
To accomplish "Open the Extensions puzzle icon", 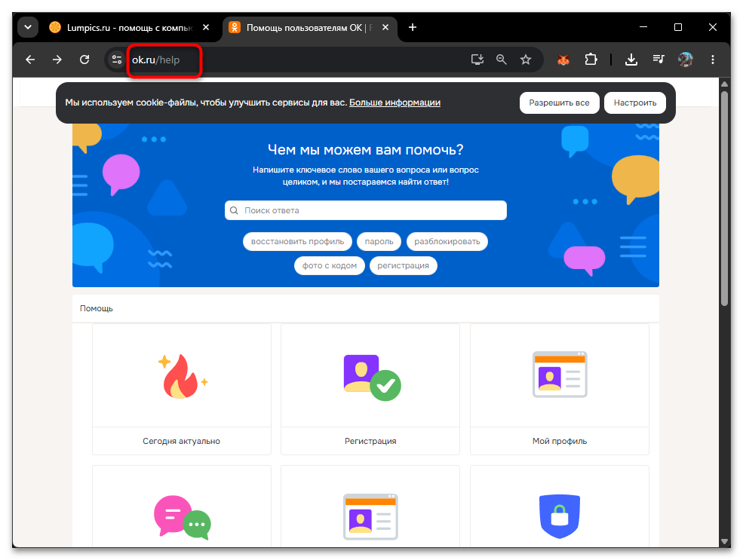I will click(x=591, y=60).
